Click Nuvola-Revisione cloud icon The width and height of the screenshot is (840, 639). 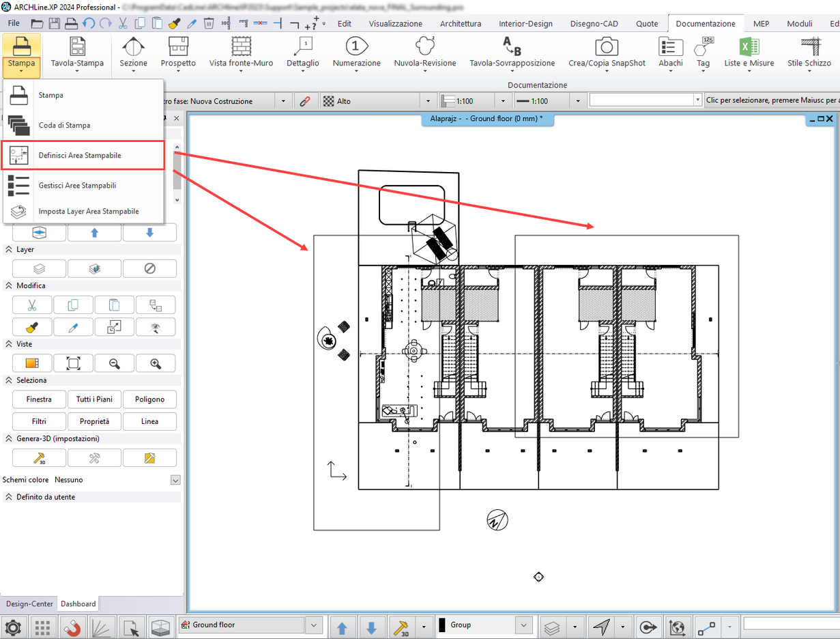click(424, 46)
